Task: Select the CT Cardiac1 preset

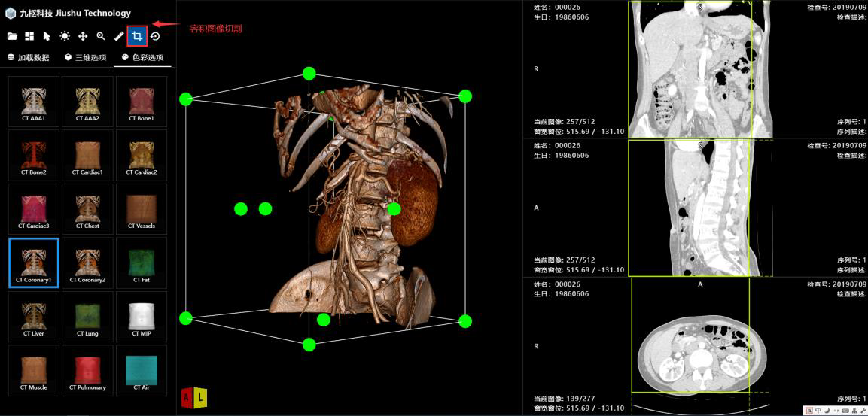Action: 87,156
